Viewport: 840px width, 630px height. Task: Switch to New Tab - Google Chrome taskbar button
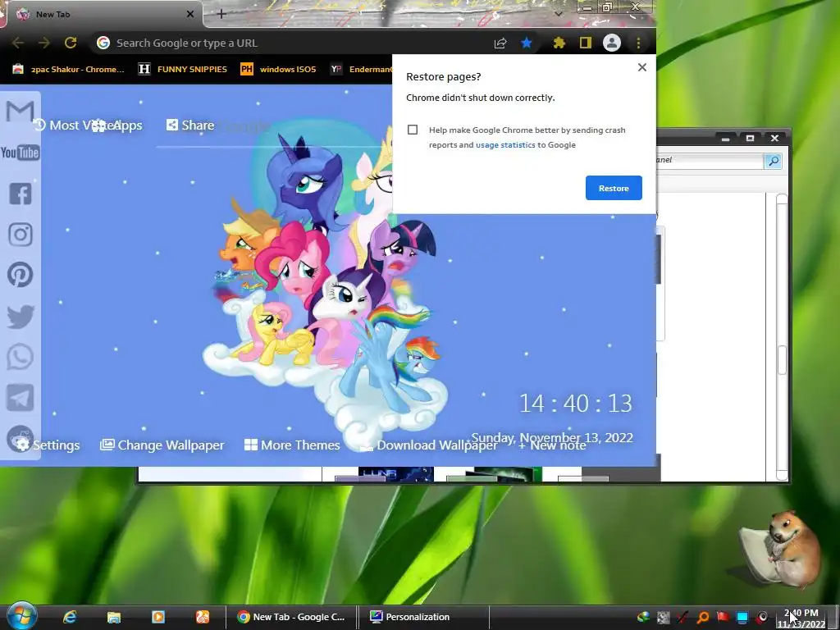(291, 617)
